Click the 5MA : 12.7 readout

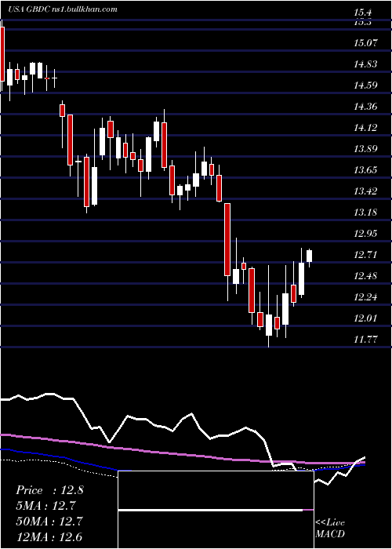tap(45, 506)
